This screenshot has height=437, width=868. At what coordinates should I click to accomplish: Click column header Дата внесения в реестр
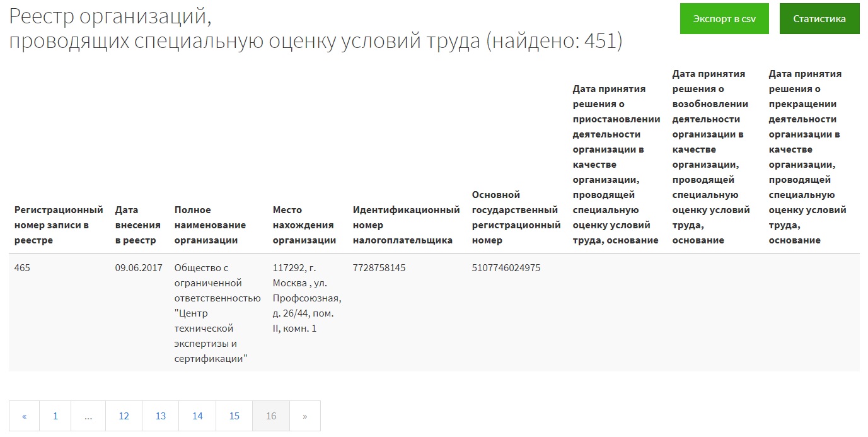(137, 225)
